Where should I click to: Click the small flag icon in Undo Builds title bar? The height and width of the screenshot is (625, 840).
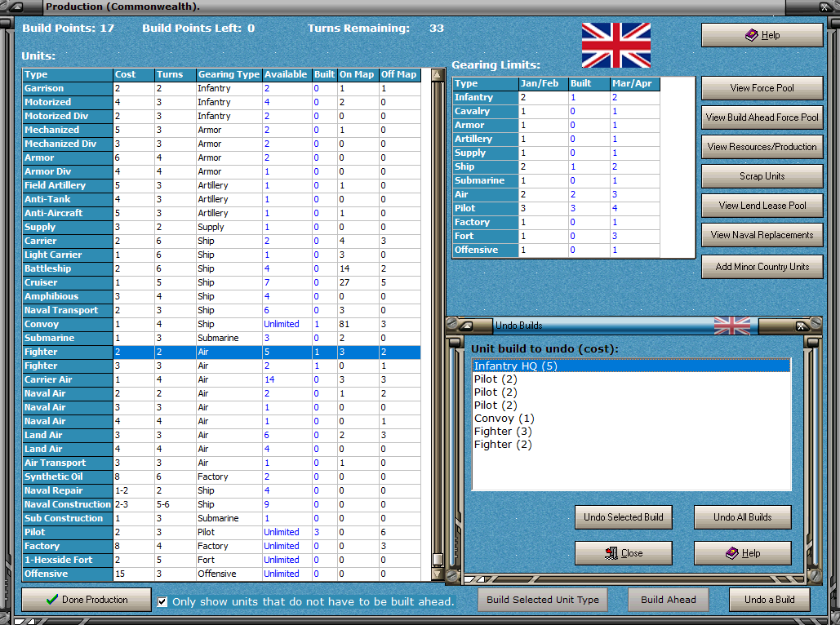click(x=731, y=325)
